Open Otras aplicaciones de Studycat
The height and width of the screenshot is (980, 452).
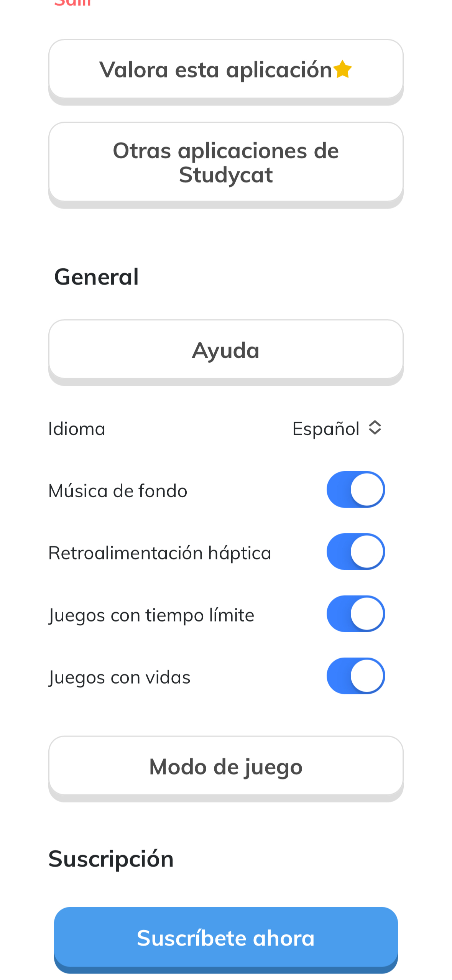225,162
